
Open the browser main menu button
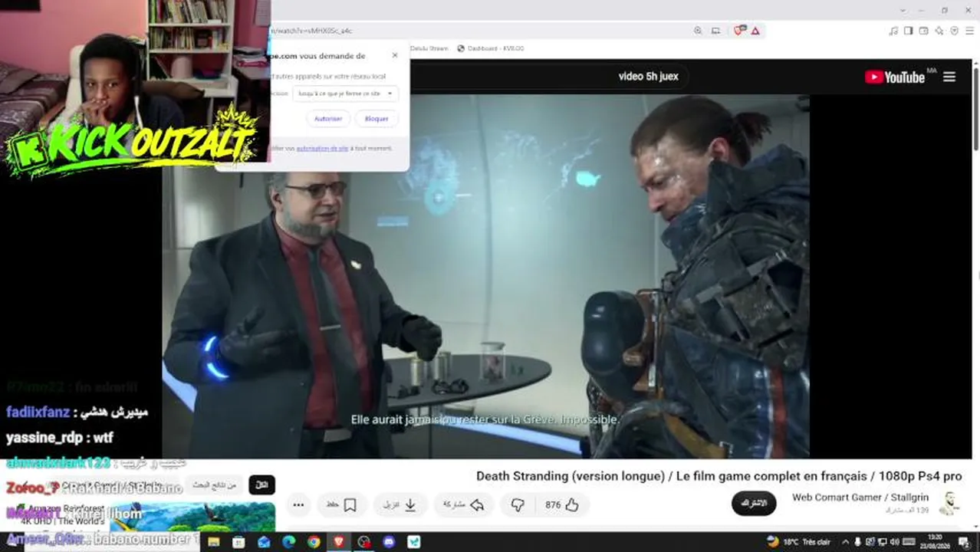969,31
